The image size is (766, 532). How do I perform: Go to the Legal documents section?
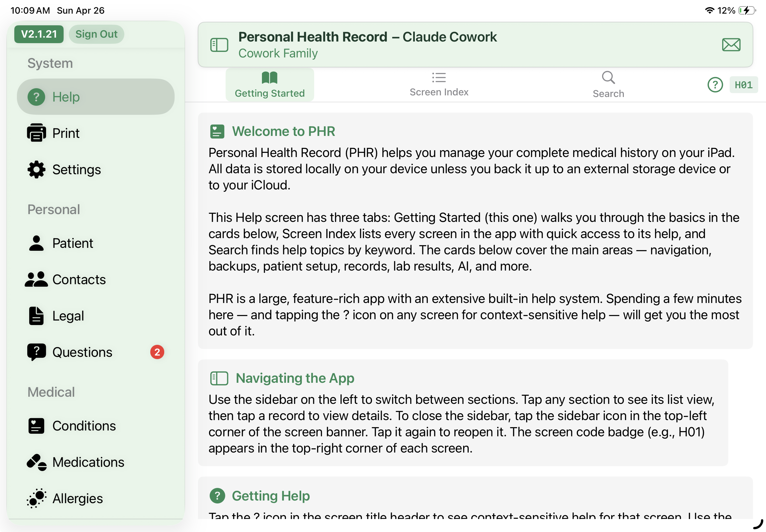96,316
